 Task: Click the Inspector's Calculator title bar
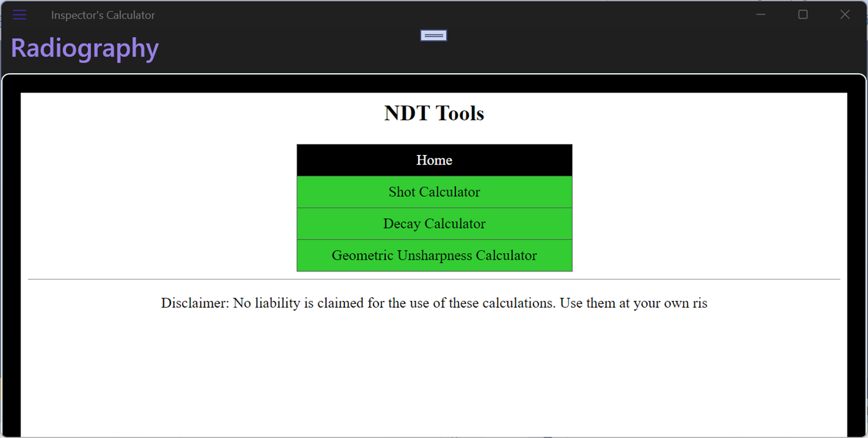(102, 14)
